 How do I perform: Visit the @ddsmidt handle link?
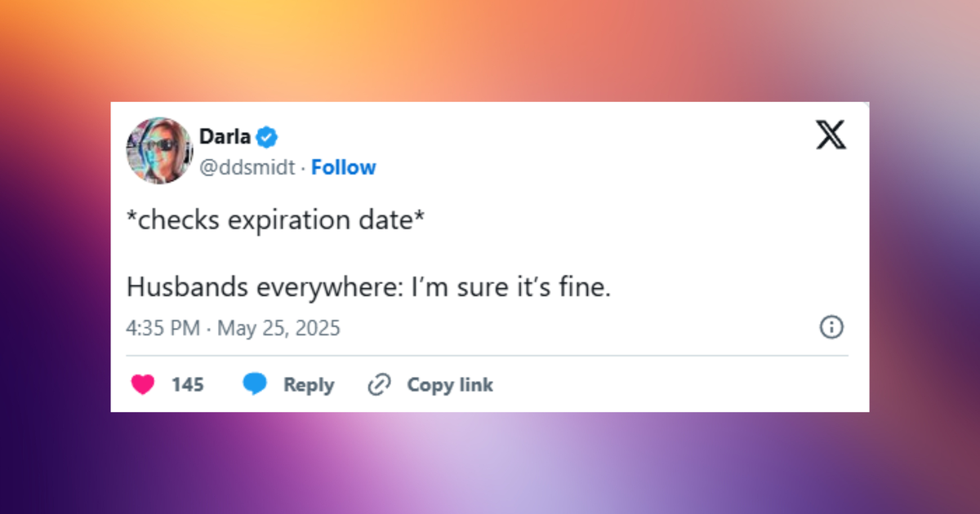coord(247,167)
